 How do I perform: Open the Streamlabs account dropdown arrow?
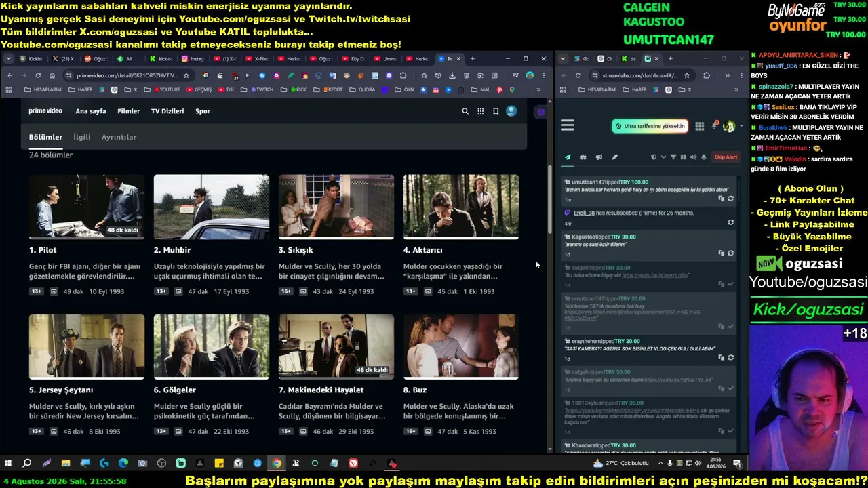tap(741, 126)
